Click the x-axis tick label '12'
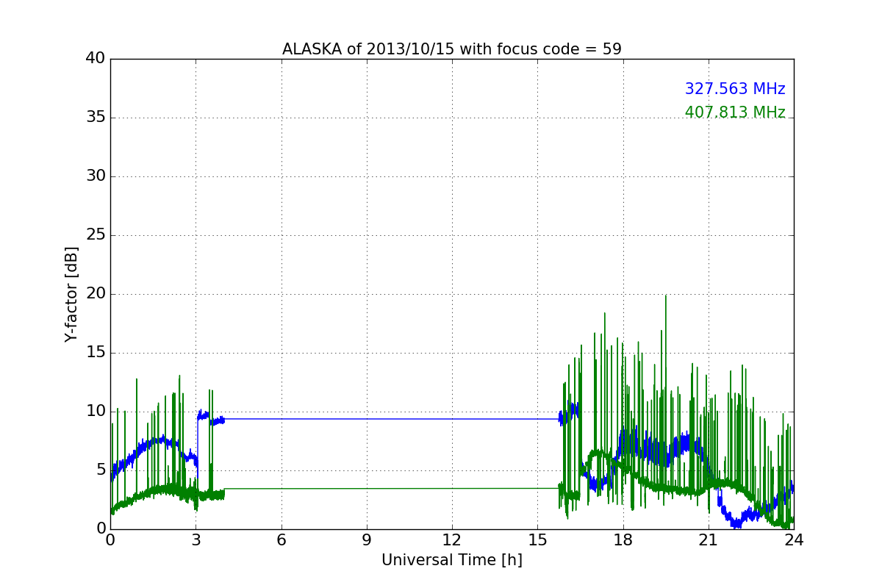This screenshot has height=588, width=882. point(452,539)
